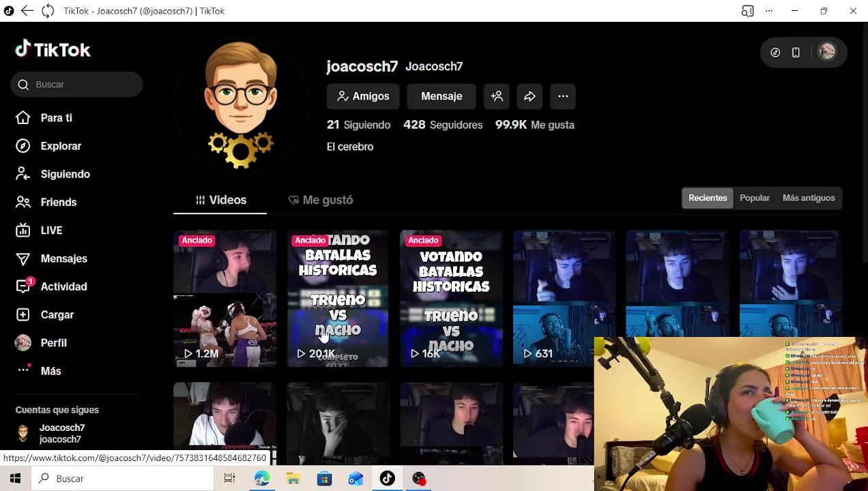Open the pinned video with 1.2M views

click(x=225, y=299)
